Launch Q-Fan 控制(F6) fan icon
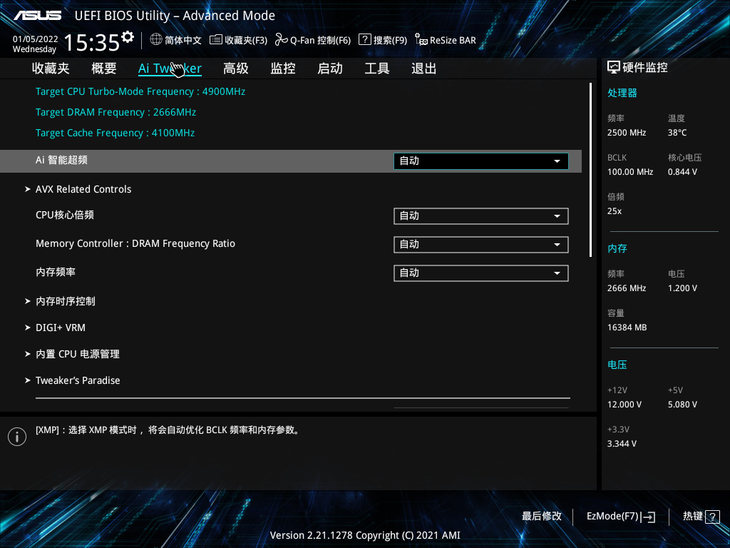 tap(280, 40)
